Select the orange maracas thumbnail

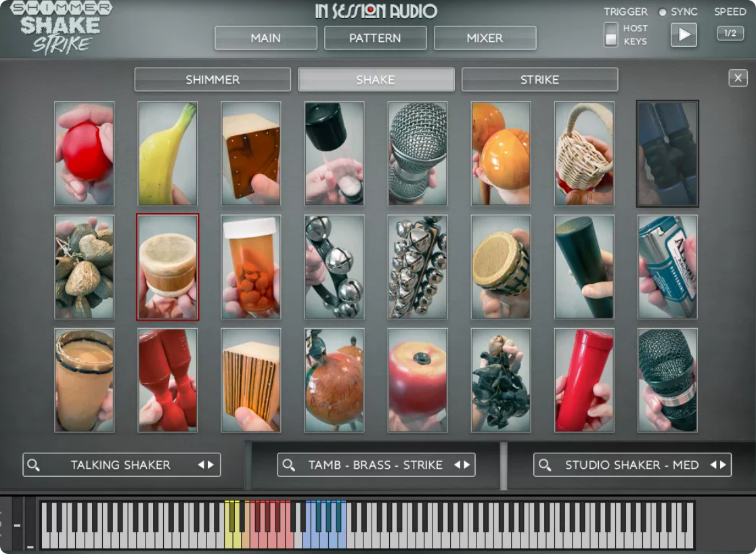[501, 154]
